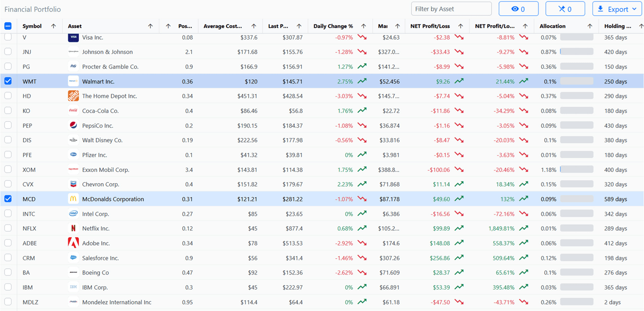The image size is (644, 311).
Task: Sort by the Symbol column arrow
Action: 53,26
